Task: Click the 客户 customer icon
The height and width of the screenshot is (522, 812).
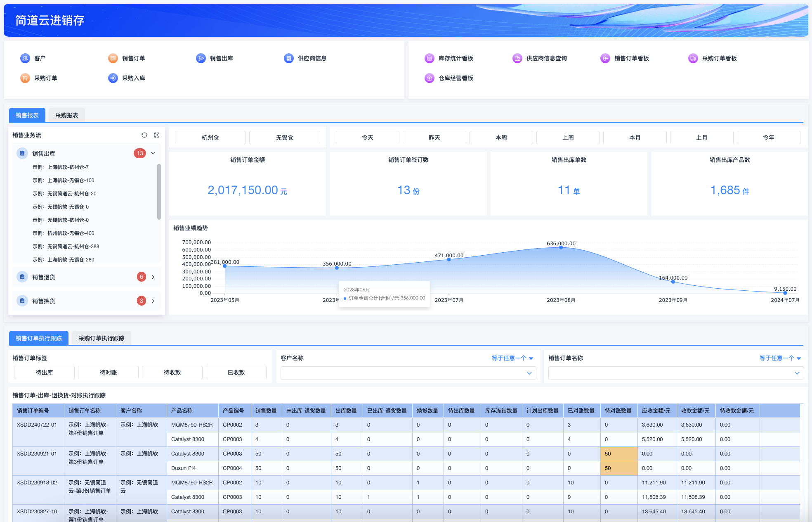Action: click(25, 58)
